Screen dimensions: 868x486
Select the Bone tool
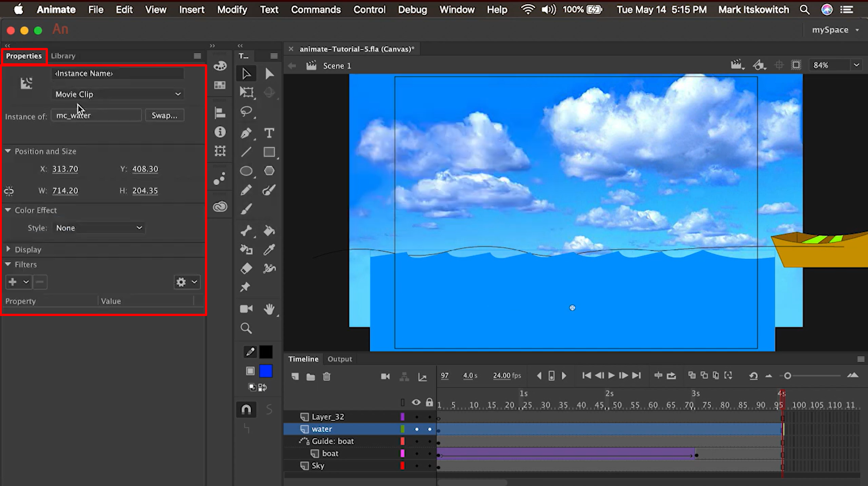246,231
